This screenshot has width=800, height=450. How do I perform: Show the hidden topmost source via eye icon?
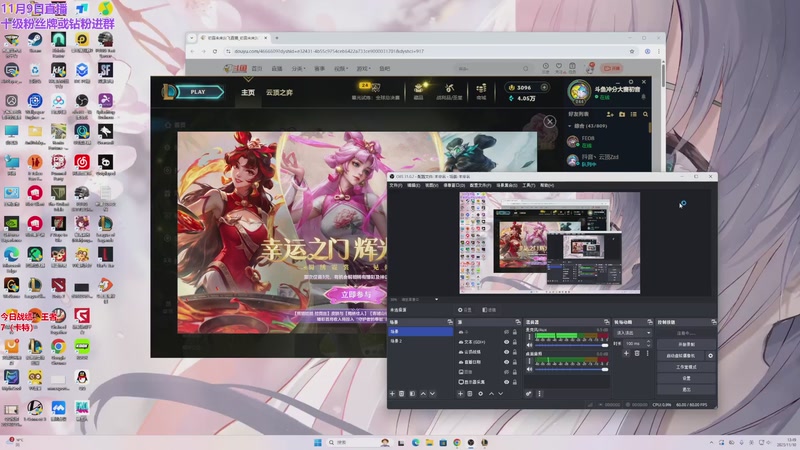506,332
